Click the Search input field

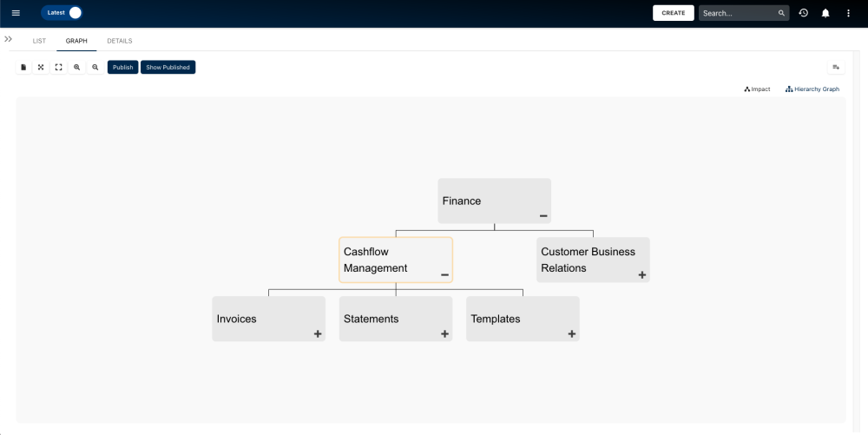[738, 13]
